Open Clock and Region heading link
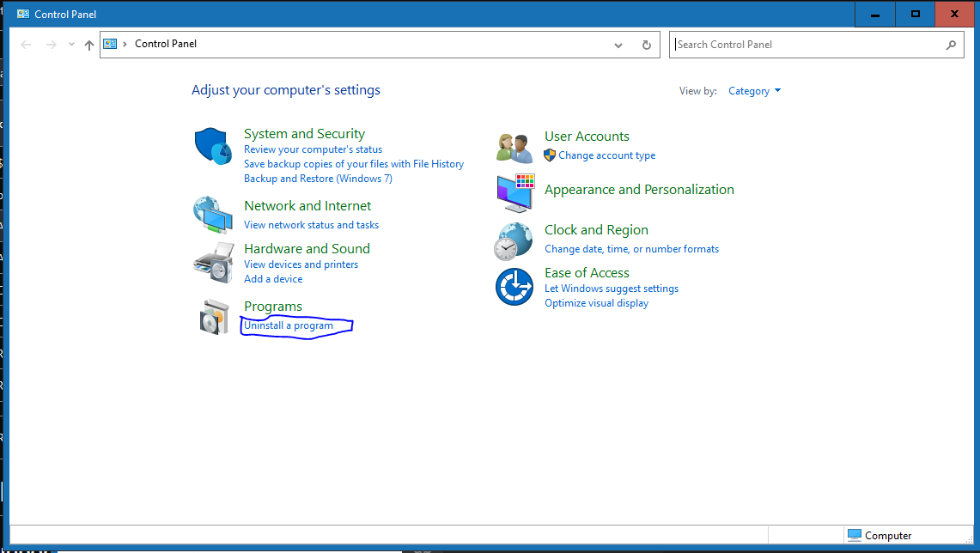 [596, 230]
